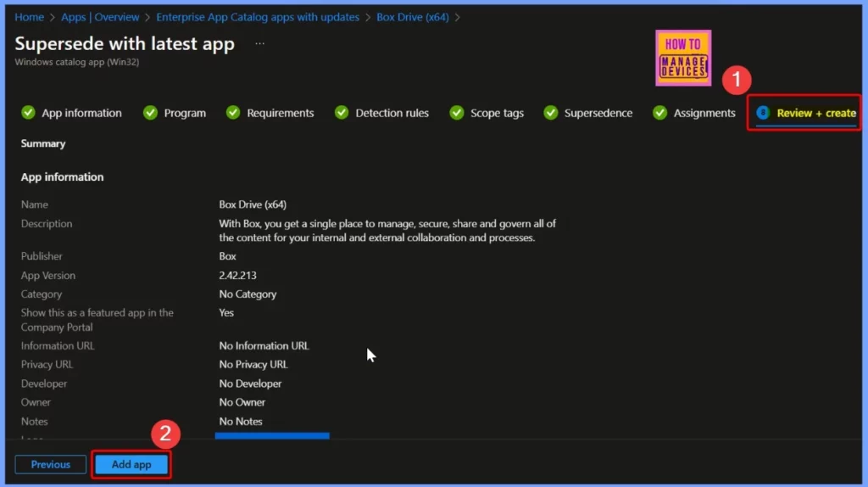Select the Review + create tab
This screenshot has width=868, height=487.
806,113
